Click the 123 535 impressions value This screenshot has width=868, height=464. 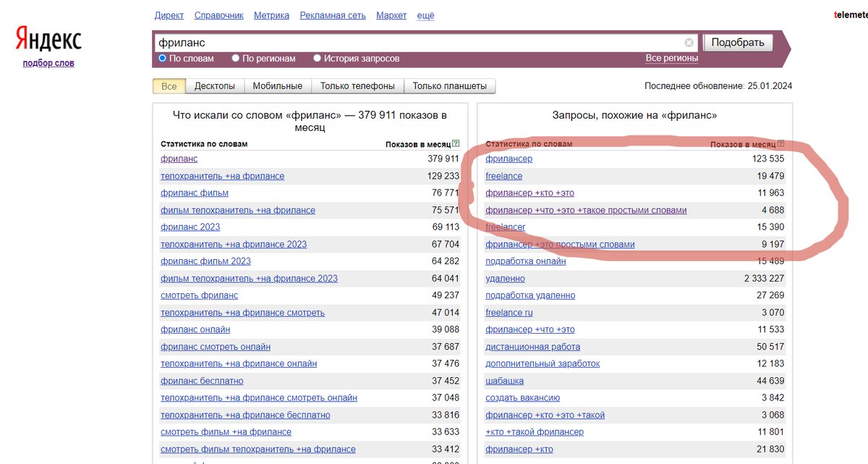tap(768, 159)
